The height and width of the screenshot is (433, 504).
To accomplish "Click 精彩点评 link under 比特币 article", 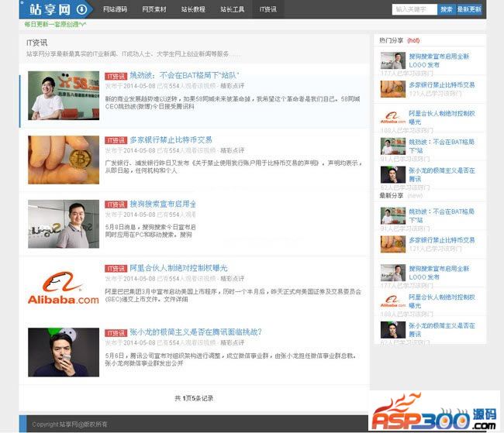I will [x=233, y=150].
